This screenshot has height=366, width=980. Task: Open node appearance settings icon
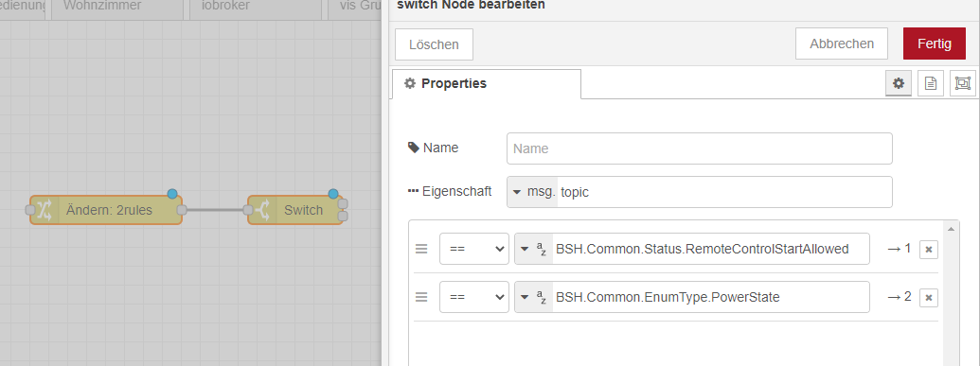[x=963, y=83]
